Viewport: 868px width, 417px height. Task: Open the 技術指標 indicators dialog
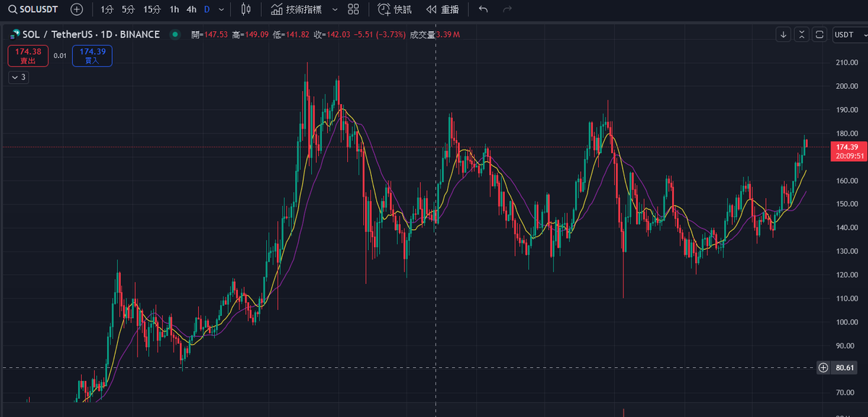click(x=296, y=9)
